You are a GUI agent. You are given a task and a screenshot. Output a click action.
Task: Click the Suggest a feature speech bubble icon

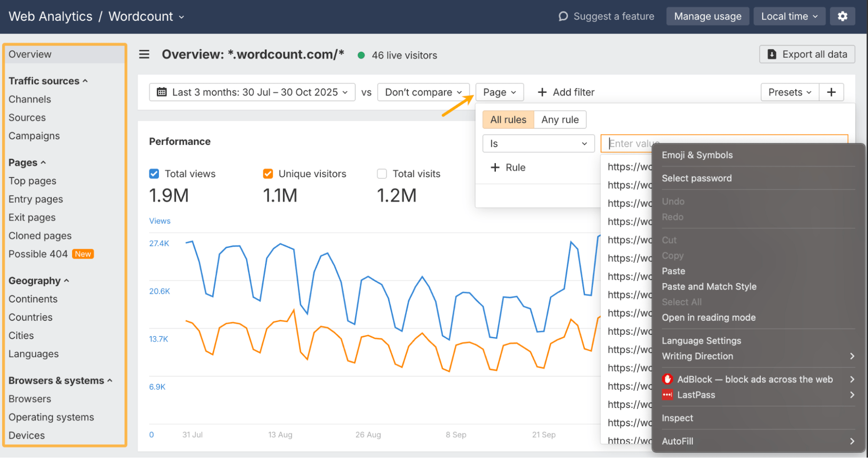(563, 16)
